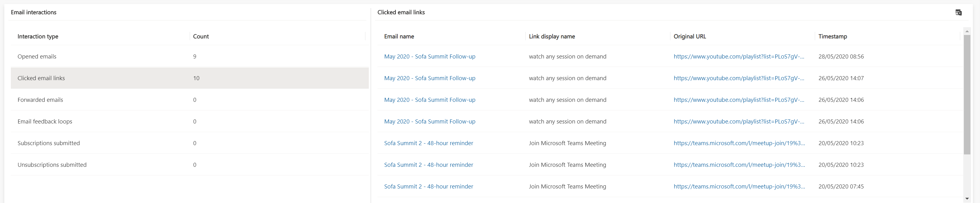Sort by Timestamp column header
The width and height of the screenshot is (980, 203).
(832, 37)
